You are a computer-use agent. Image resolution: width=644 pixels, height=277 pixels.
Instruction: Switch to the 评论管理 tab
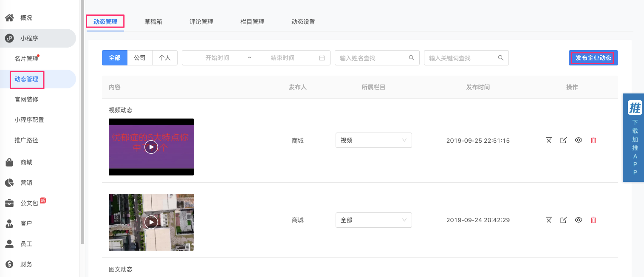[201, 22]
